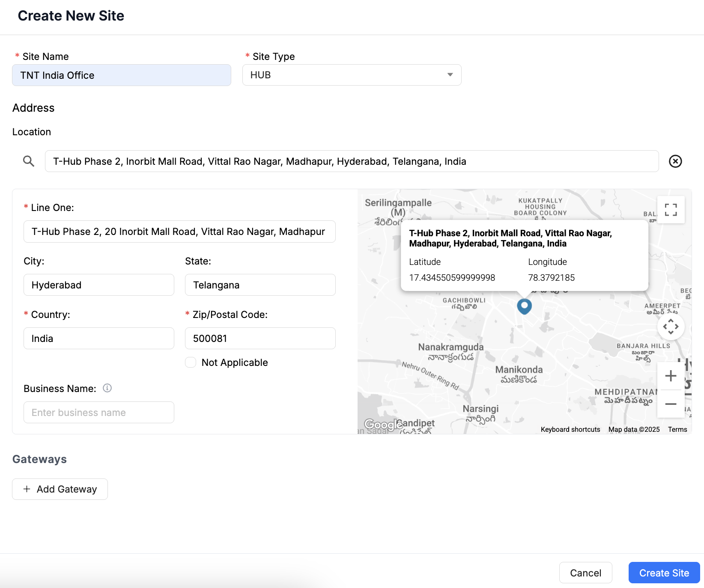Click the Map data ©2025 text

(634, 429)
